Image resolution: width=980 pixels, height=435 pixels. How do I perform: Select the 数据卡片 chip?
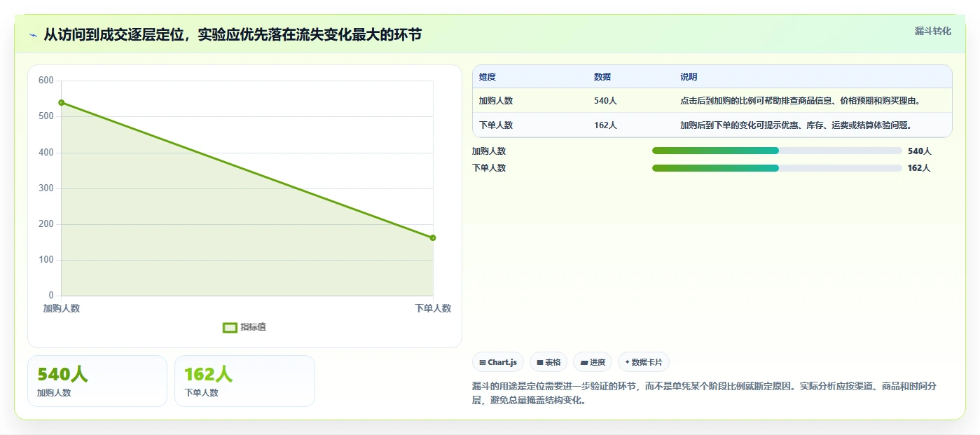click(x=643, y=362)
